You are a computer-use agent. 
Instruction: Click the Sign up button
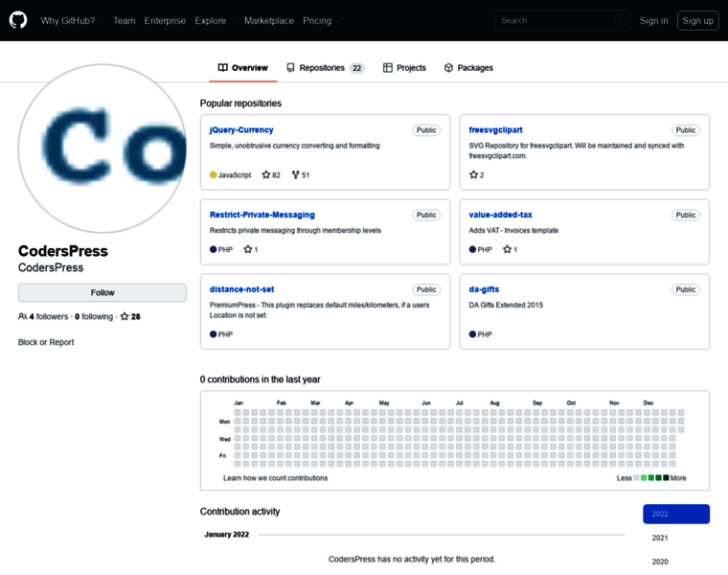tap(697, 20)
